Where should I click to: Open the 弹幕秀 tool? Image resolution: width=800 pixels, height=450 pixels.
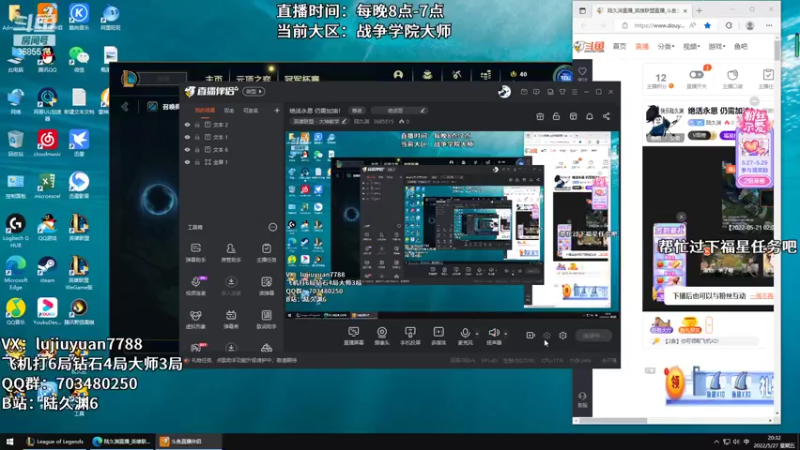click(x=231, y=319)
